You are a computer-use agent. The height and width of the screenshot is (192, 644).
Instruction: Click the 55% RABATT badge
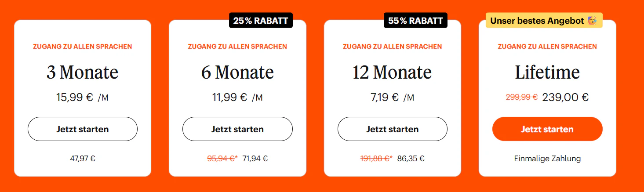[x=415, y=21]
